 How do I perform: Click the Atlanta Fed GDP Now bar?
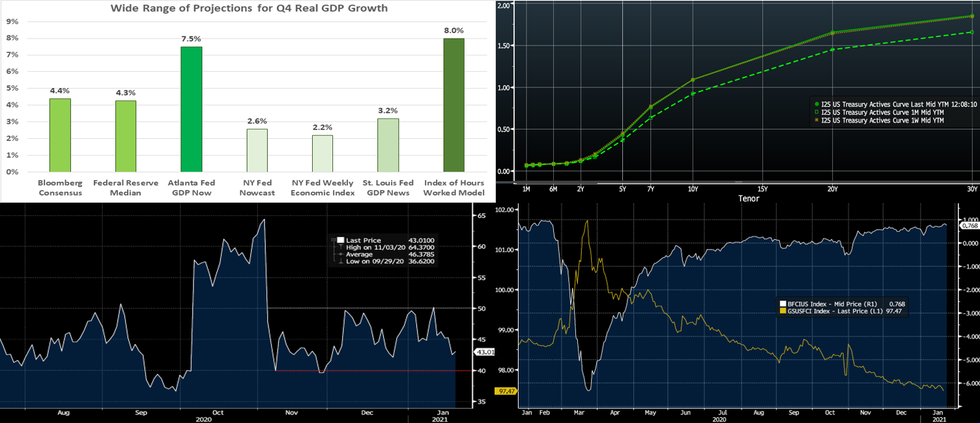tap(191, 109)
